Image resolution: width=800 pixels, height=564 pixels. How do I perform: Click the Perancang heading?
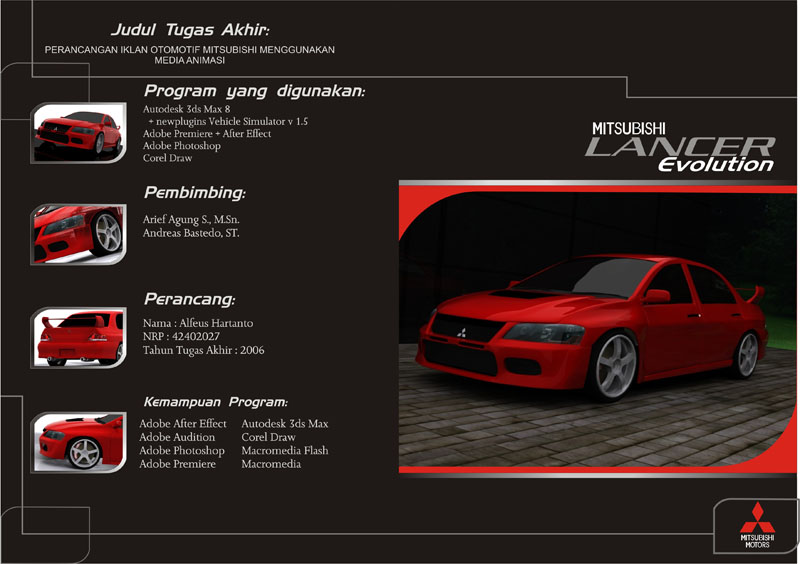click(x=190, y=298)
